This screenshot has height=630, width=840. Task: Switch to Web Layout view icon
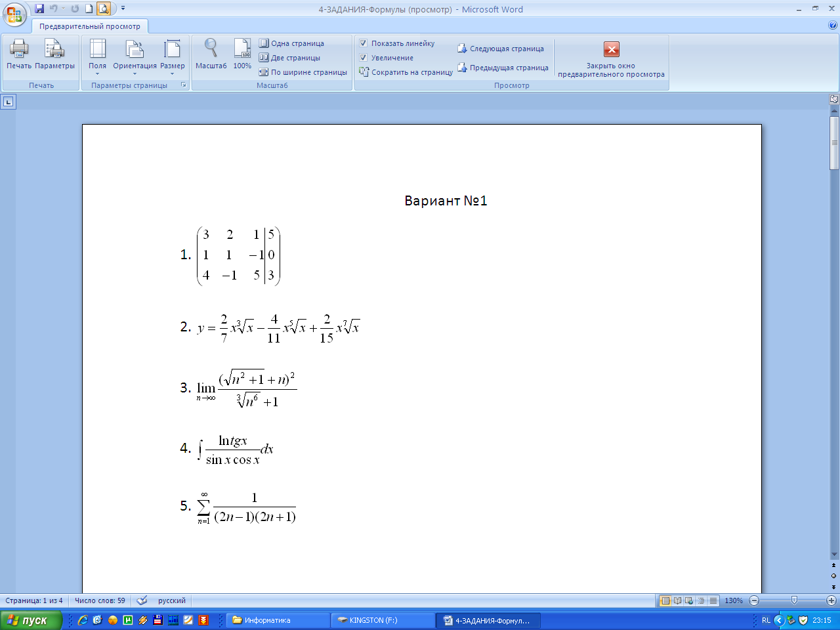tap(689, 600)
